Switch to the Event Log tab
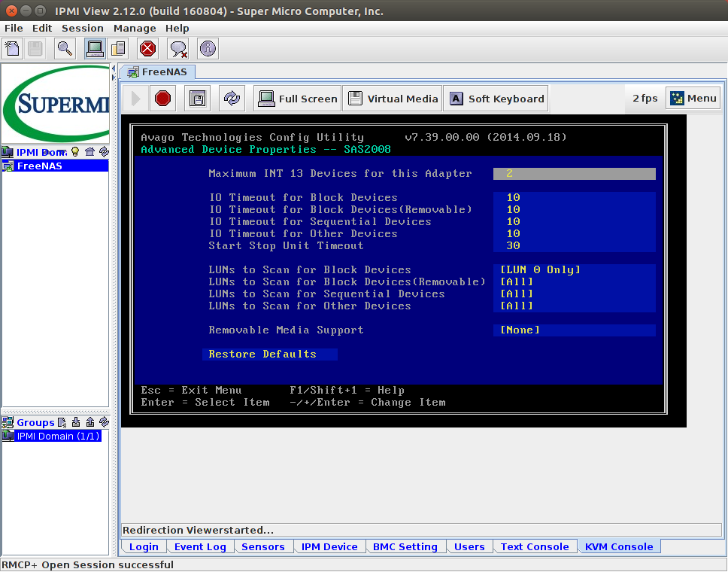The height and width of the screenshot is (572, 728). tap(200, 547)
